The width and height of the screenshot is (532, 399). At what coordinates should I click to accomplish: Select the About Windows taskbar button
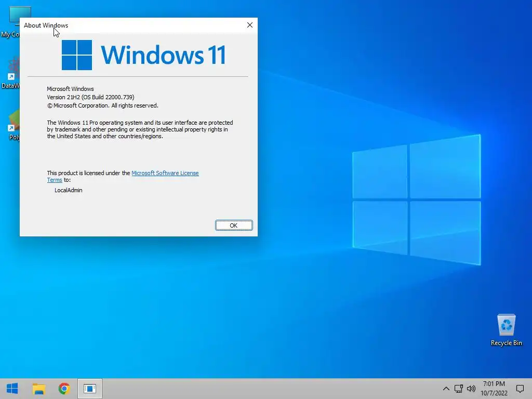[90, 389]
